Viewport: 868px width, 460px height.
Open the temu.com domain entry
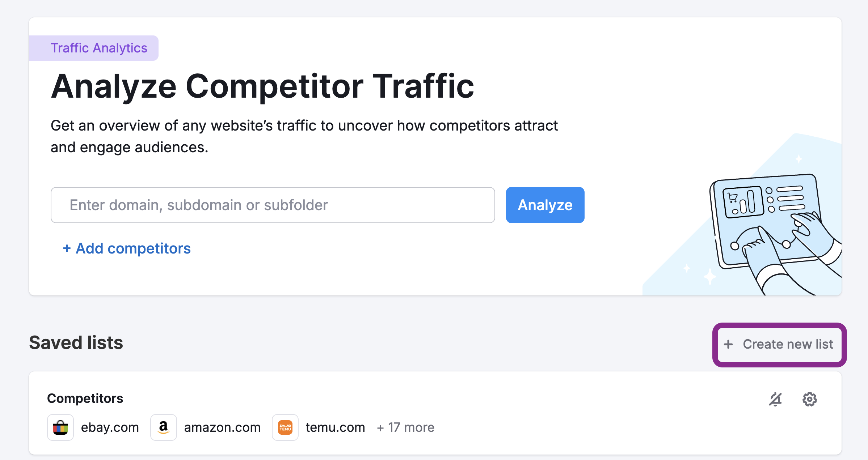pyautogui.click(x=335, y=427)
